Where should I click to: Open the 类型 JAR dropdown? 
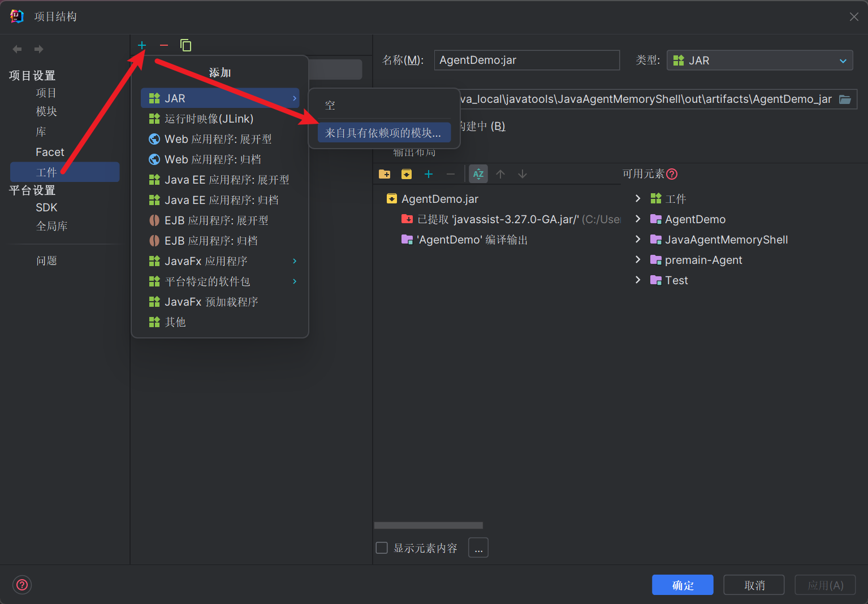tap(759, 60)
